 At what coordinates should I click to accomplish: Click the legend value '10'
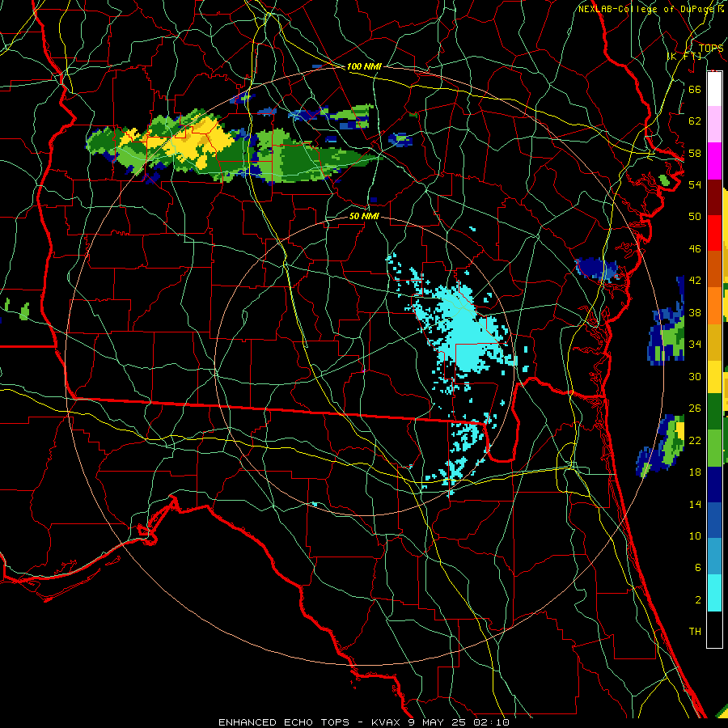pos(695,536)
